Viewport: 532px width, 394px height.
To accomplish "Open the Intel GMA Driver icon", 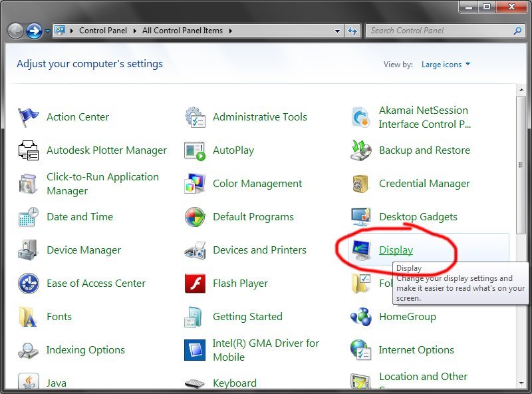I will tap(195, 350).
